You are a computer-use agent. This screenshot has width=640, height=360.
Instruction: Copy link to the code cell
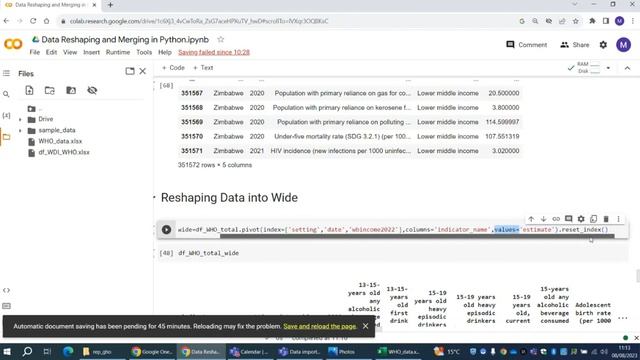(556, 219)
